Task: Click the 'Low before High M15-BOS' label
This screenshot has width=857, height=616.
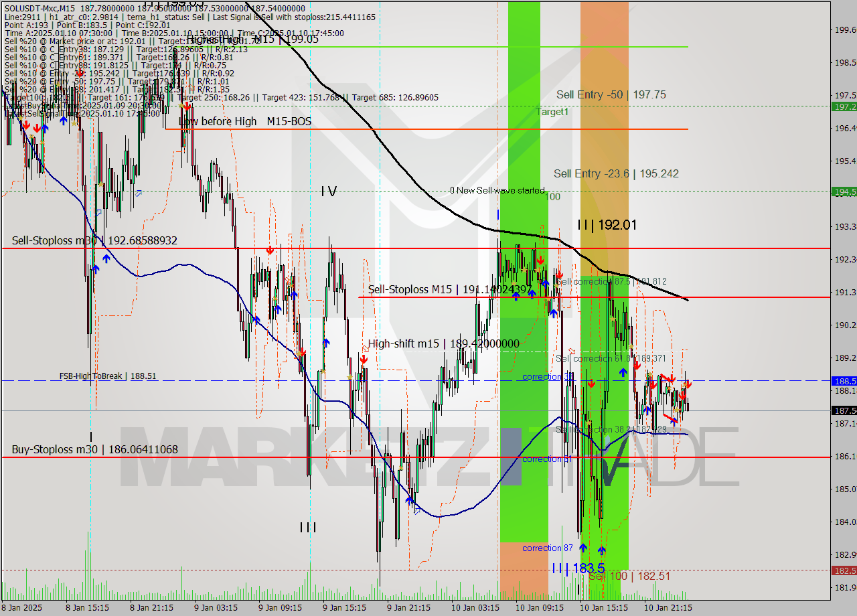Action: click(245, 121)
